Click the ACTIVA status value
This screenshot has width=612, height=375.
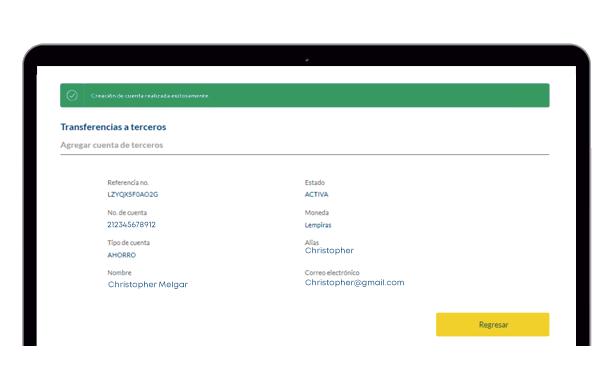(317, 194)
